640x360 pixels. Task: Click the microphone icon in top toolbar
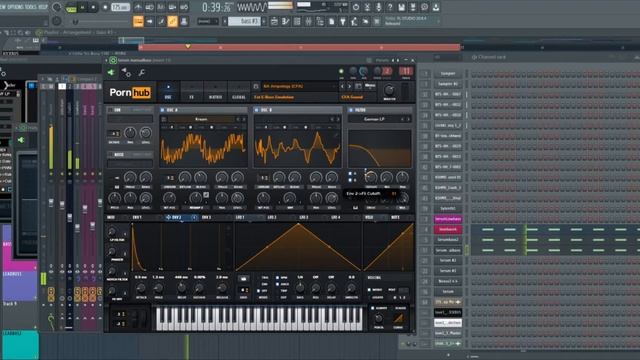(378, 7)
